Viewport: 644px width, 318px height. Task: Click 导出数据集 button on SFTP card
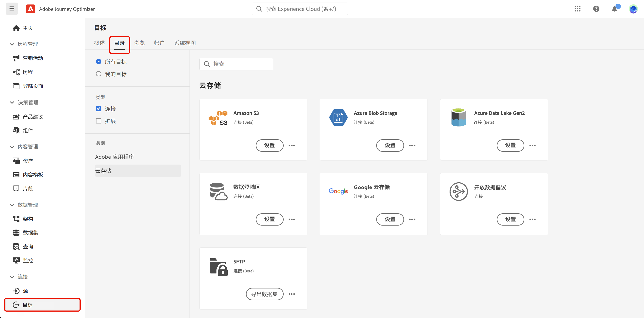(264, 294)
